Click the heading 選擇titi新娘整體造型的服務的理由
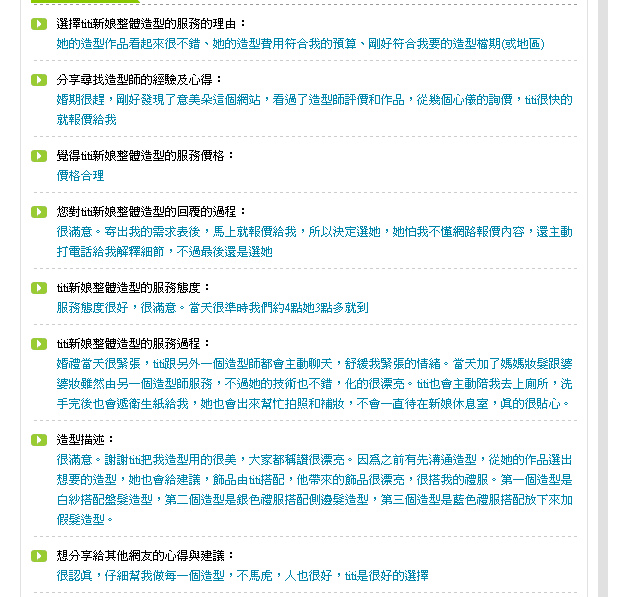This screenshot has width=628, height=597. tap(151, 24)
